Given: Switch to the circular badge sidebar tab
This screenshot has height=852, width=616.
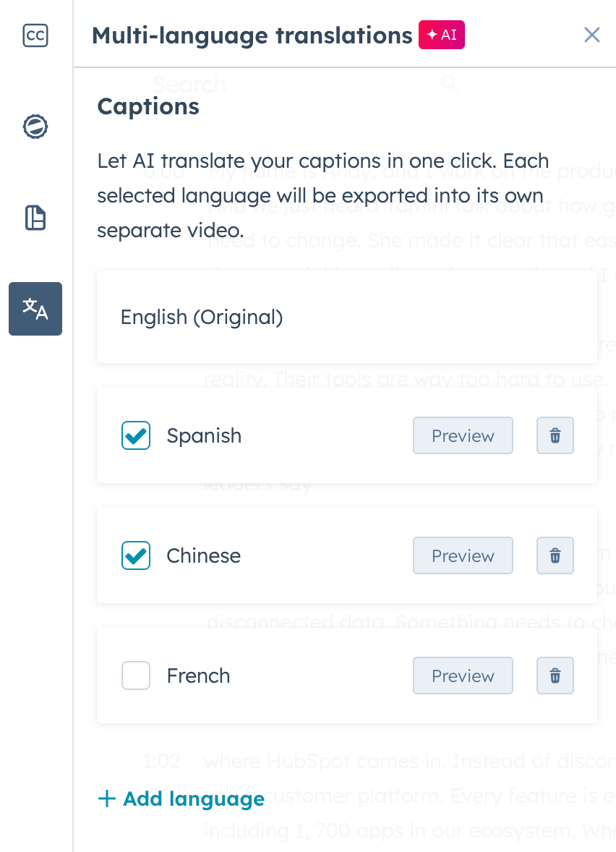Looking at the screenshot, I should [x=35, y=126].
